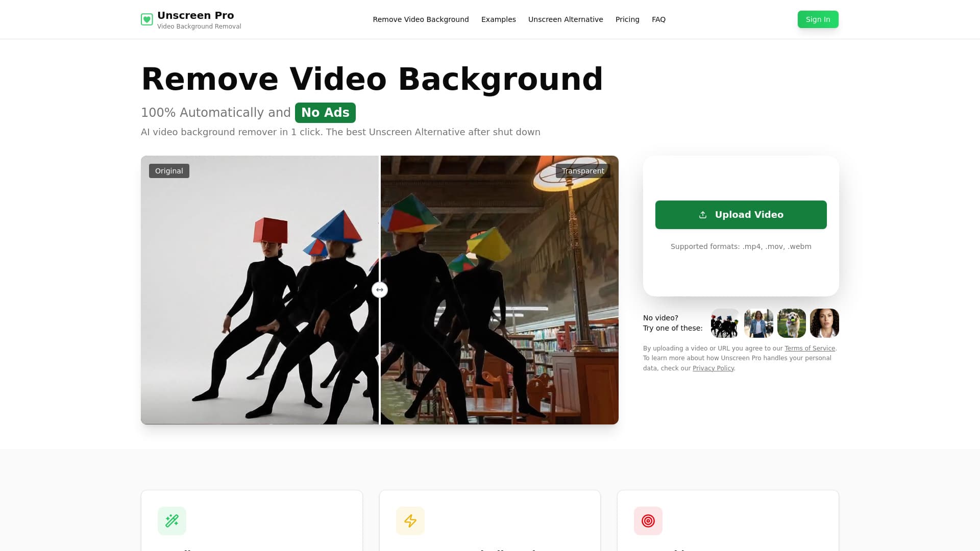
Task: Try the dancers sample video thumbnail
Action: [x=725, y=323]
